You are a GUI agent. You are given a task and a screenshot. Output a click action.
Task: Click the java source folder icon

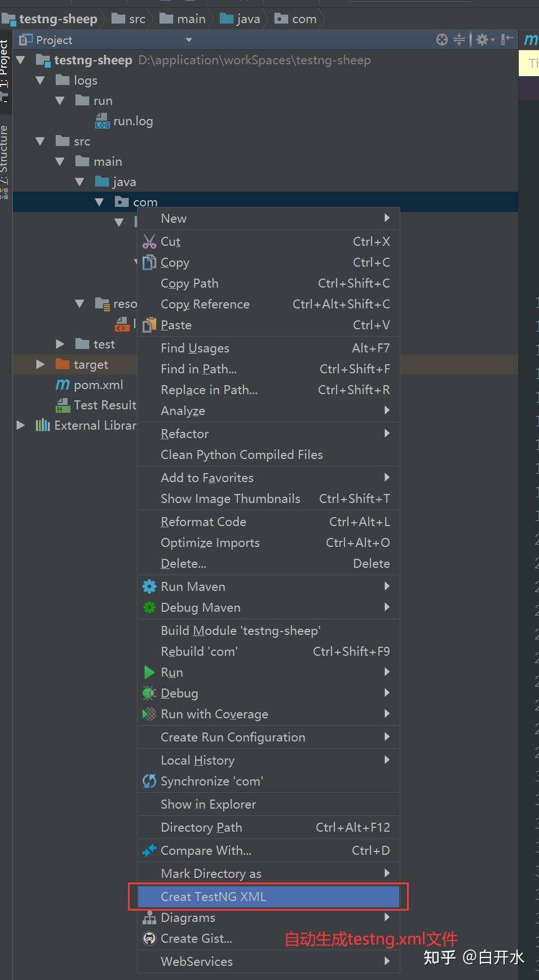[102, 181]
